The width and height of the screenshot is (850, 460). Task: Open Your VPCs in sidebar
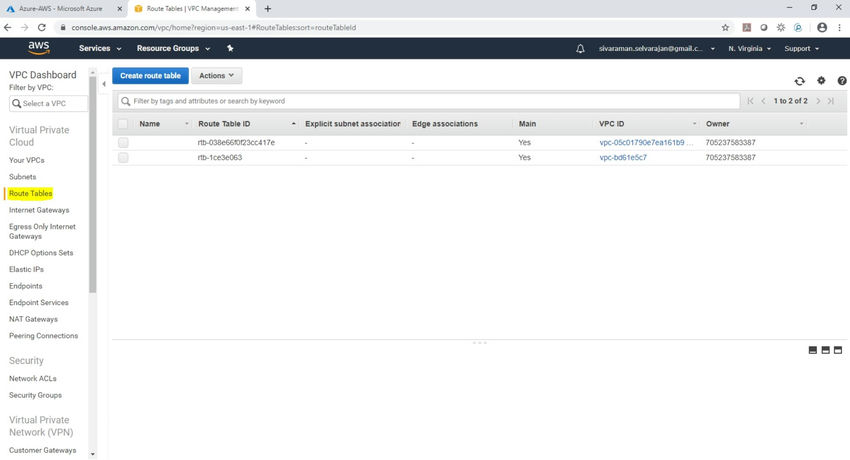(x=27, y=160)
